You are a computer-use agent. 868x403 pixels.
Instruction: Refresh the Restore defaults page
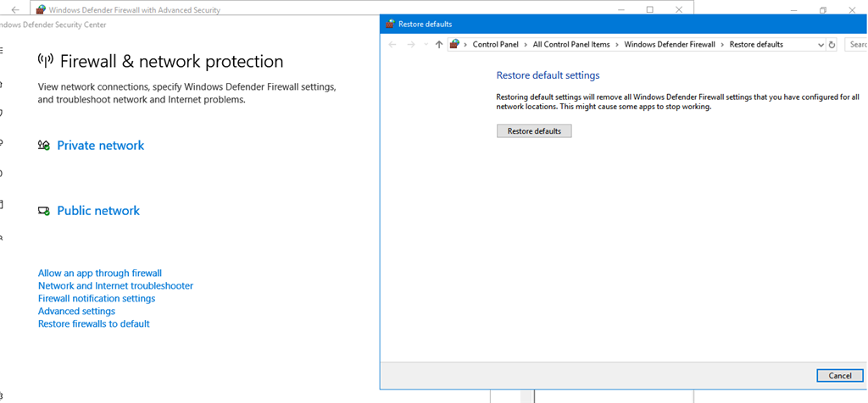click(x=832, y=45)
